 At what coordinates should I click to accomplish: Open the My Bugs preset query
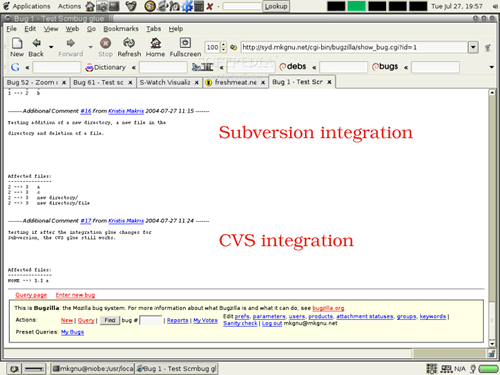coord(72,332)
